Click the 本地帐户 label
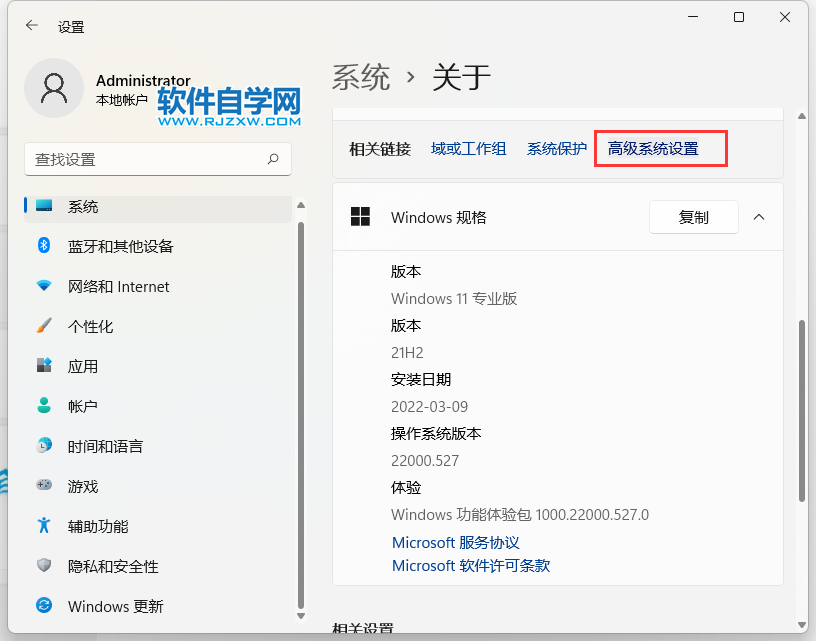Screen dimensions: 816x641 pos(122,100)
